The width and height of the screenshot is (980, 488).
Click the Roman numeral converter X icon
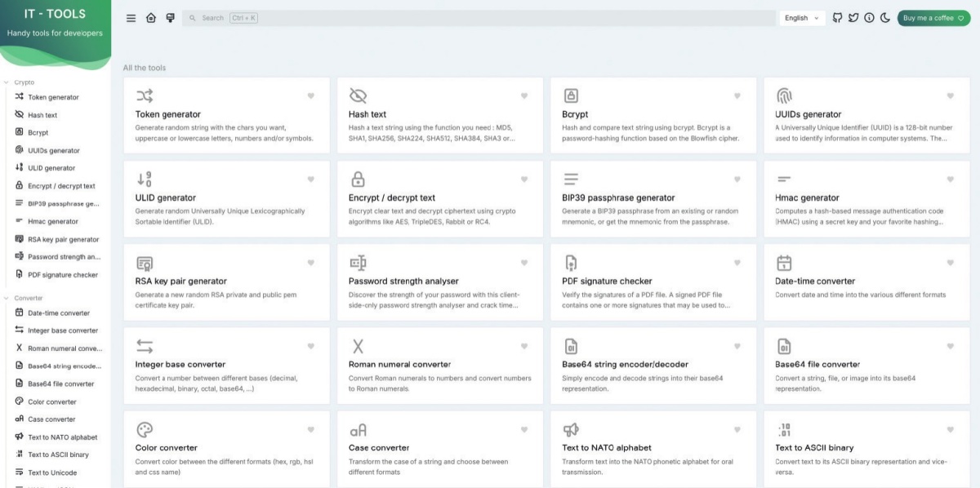[x=358, y=346]
